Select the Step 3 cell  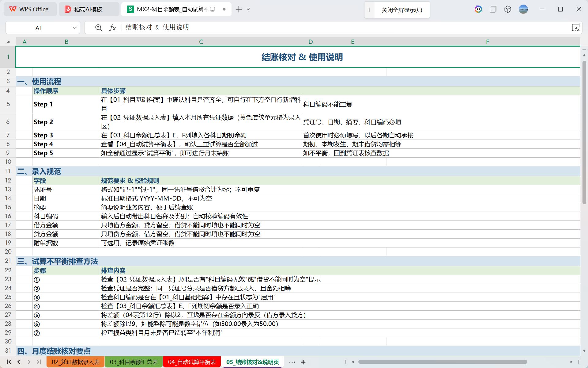[66, 135]
